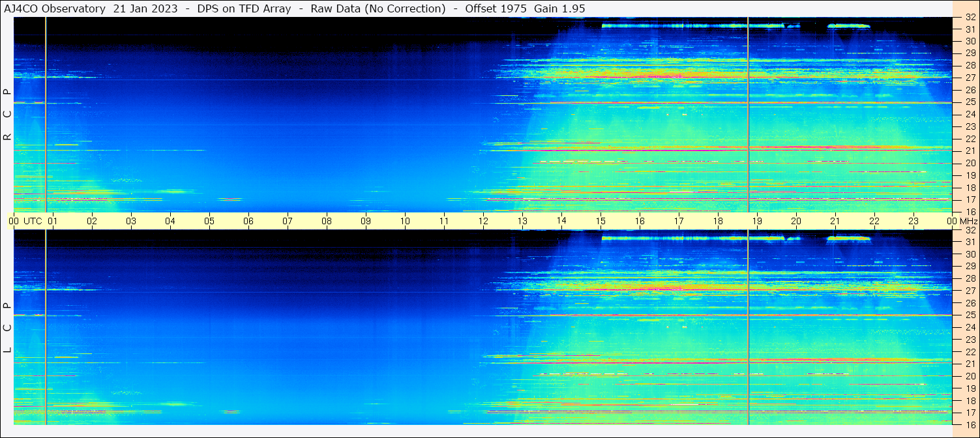Click the 28 MHz tick on RCP frequency axis
The height and width of the screenshot is (438, 980).
click(970, 65)
